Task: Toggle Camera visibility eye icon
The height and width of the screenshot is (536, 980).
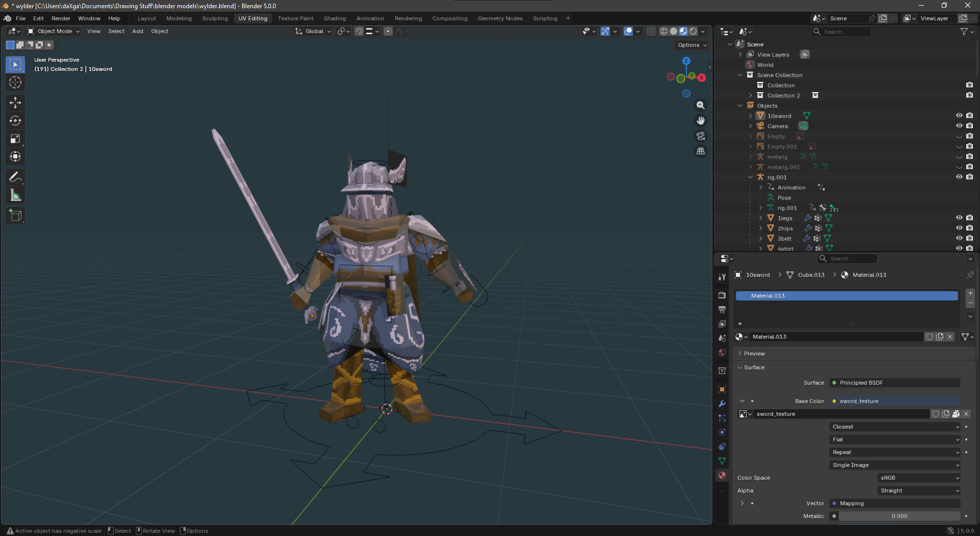Action: [959, 126]
